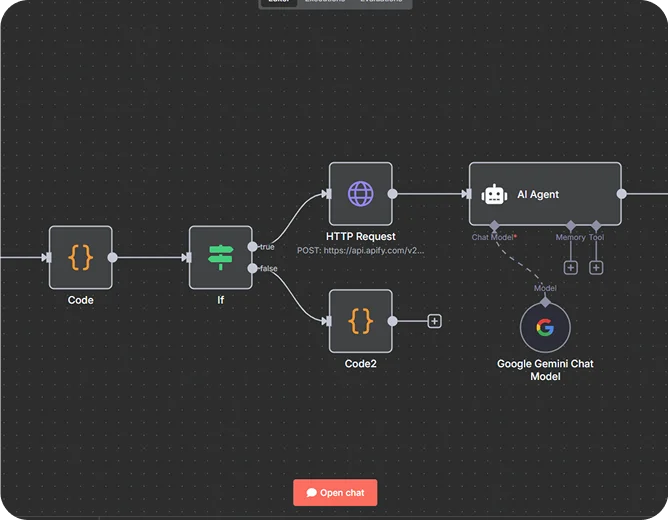The height and width of the screenshot is (520, 668).
Task: Select the AI Agent robot icon
Action: tap(495, 195)
